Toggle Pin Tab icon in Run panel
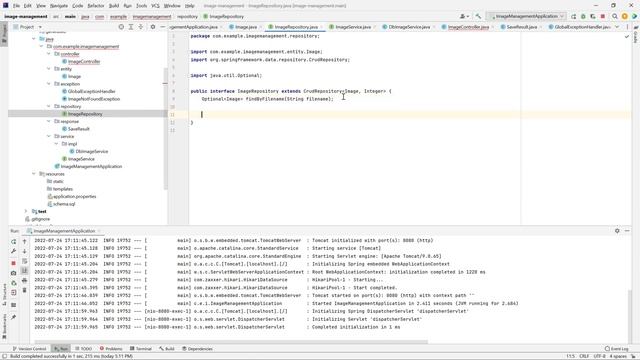This screenshot has width=640, height=360. tap(13, 317)
